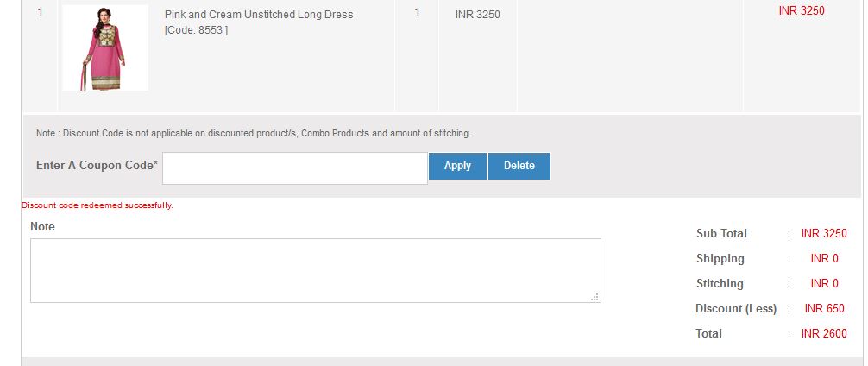The image size is (868, 366).
Task: Focus the Enter A Coupon Code field
Action: 294,167
